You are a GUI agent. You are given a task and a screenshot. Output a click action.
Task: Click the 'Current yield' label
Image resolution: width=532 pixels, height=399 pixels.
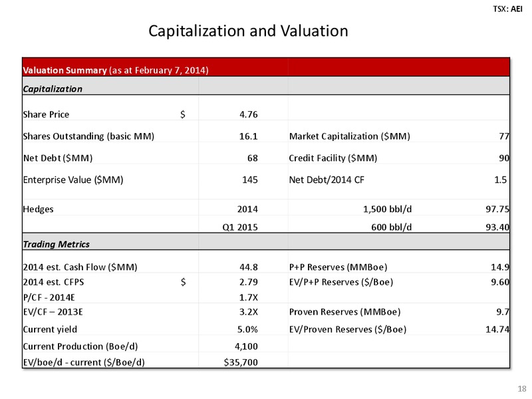click(50, 329)
